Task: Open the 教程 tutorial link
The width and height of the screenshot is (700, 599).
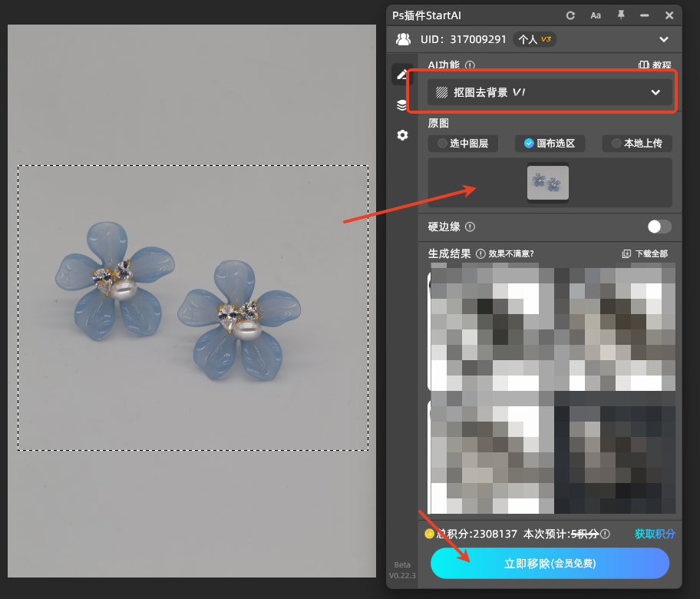Action: click(x=655, y=66)
